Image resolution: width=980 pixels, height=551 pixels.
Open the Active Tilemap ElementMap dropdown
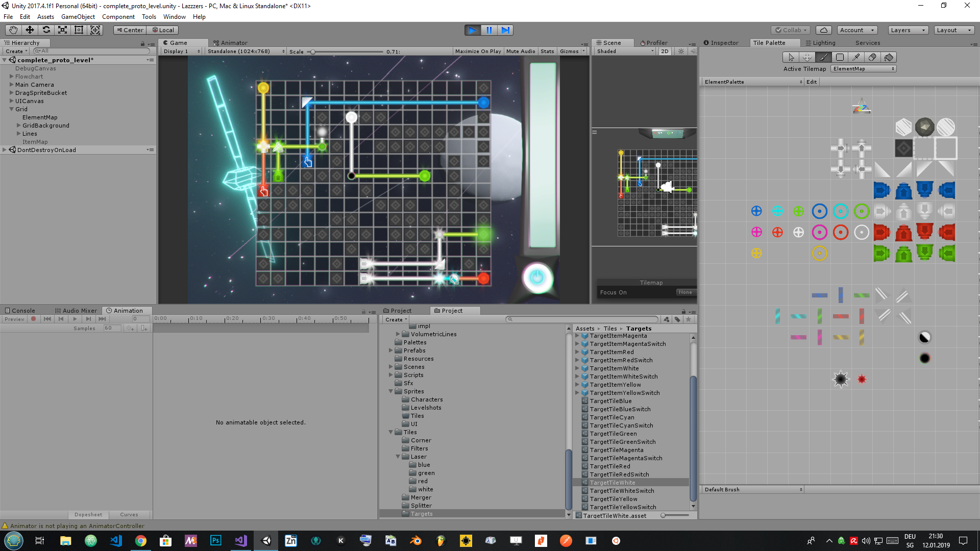pos(863,69)
